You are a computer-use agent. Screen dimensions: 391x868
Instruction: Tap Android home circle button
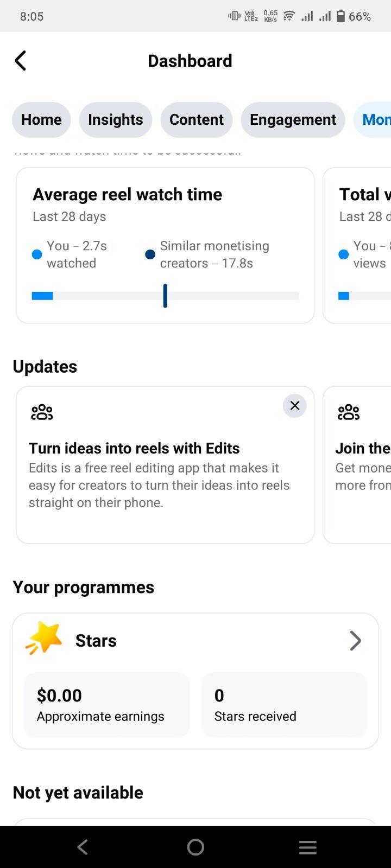pyautogui.click(x=195, y=847)
